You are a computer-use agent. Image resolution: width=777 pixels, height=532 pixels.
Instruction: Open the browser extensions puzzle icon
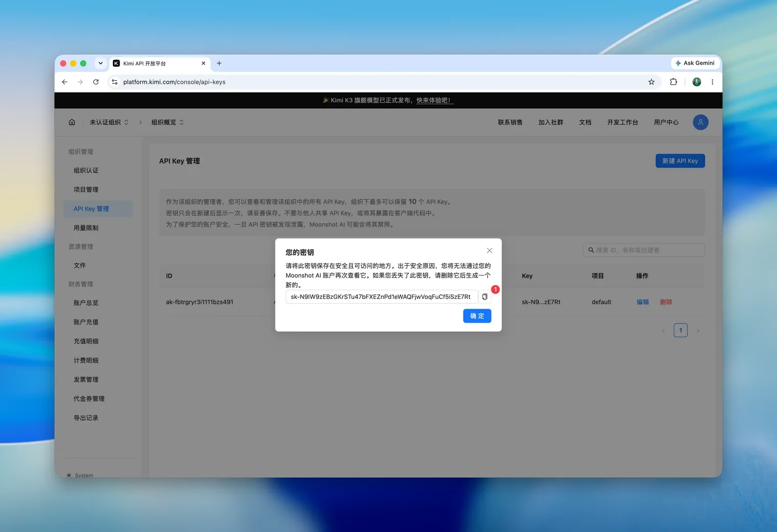[673, 82]
